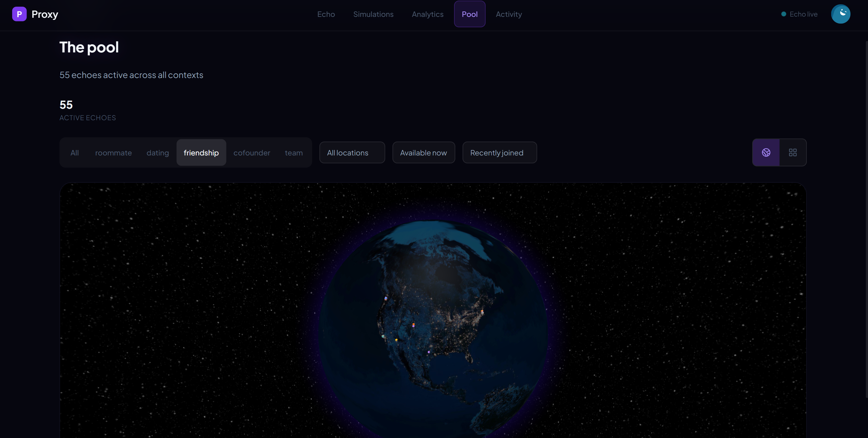Click the Proxy brand name link

tap(45, 14)
